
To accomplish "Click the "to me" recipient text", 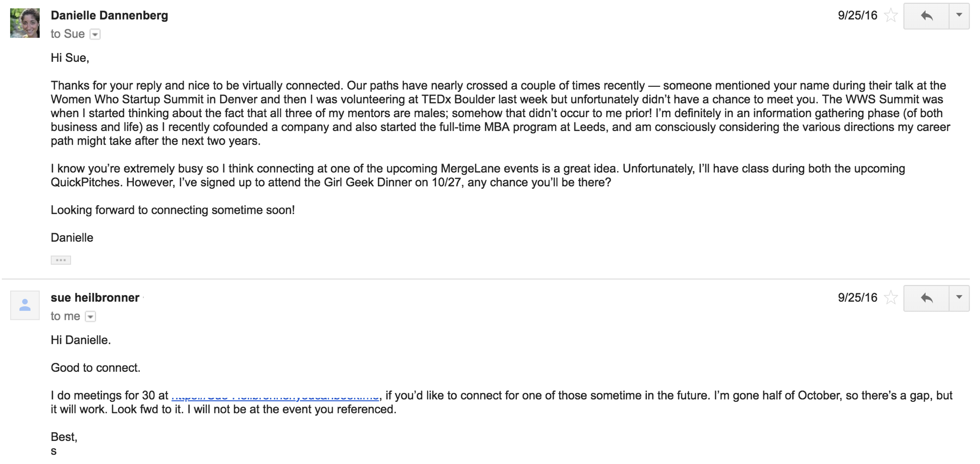I will (65, 317).
